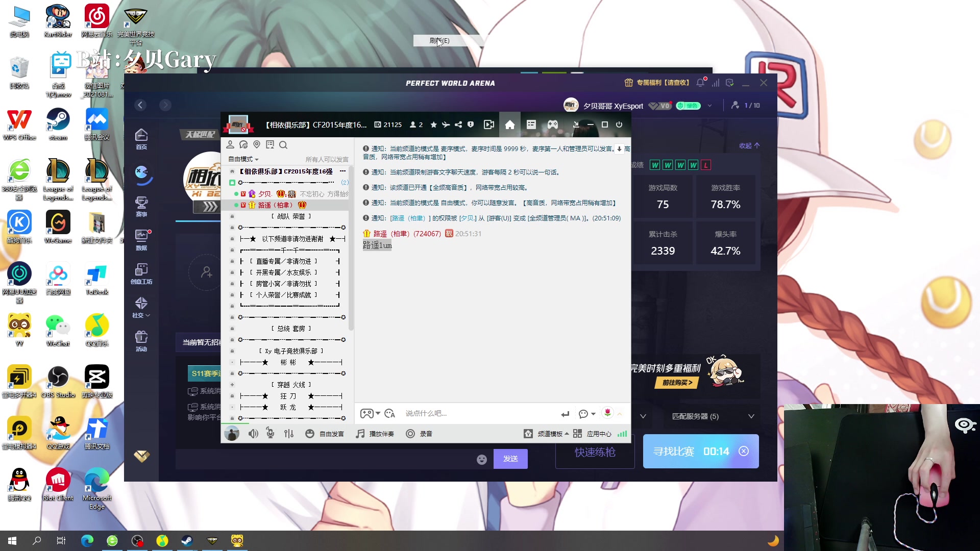The height and width of the screenshot is (551, 980).
Task: Collapse stats panel via 收起 link
Action: pos(749,145)
